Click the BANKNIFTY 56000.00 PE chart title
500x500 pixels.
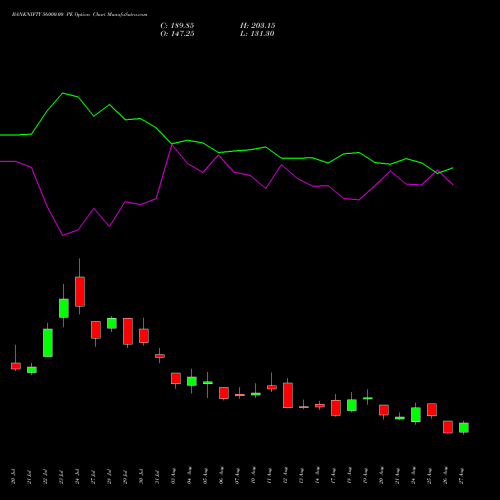79,15
